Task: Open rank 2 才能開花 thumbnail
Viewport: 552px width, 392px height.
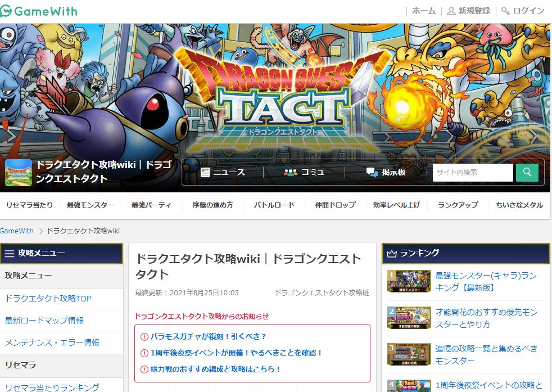Action: 409,318
